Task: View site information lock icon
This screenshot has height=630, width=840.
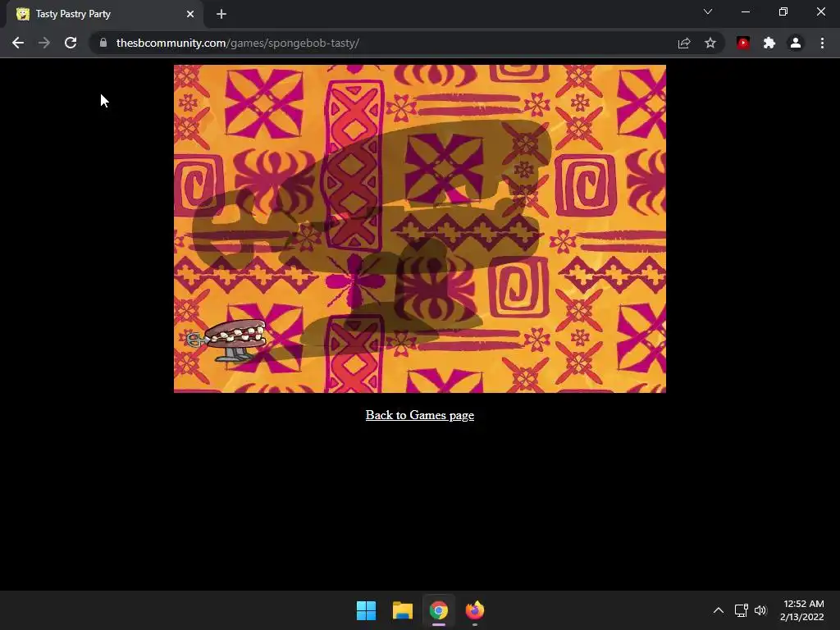Action: [x=103, y=43]
